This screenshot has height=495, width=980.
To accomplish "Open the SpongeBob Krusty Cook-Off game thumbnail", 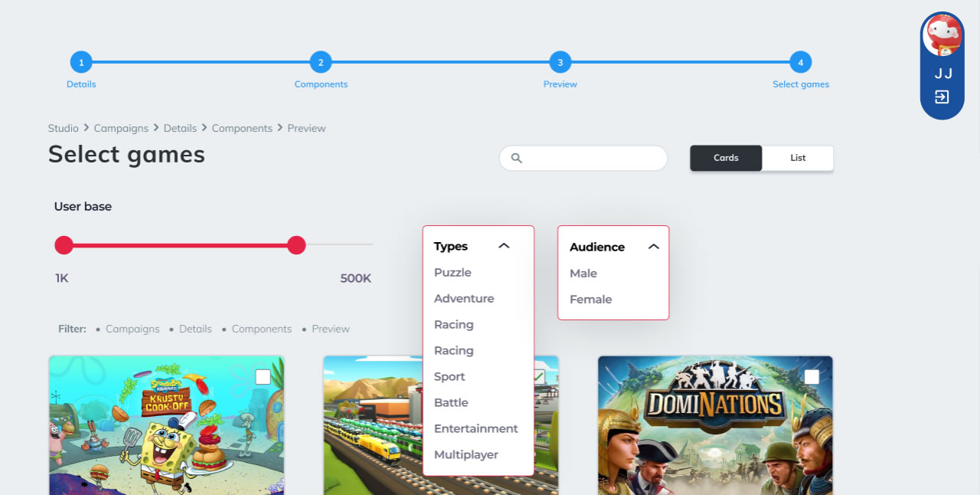I will (x=167, y=425).
